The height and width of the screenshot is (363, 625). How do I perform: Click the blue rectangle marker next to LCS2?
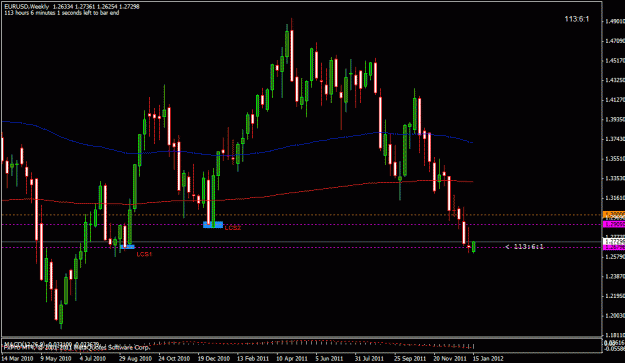pos(213,225)
